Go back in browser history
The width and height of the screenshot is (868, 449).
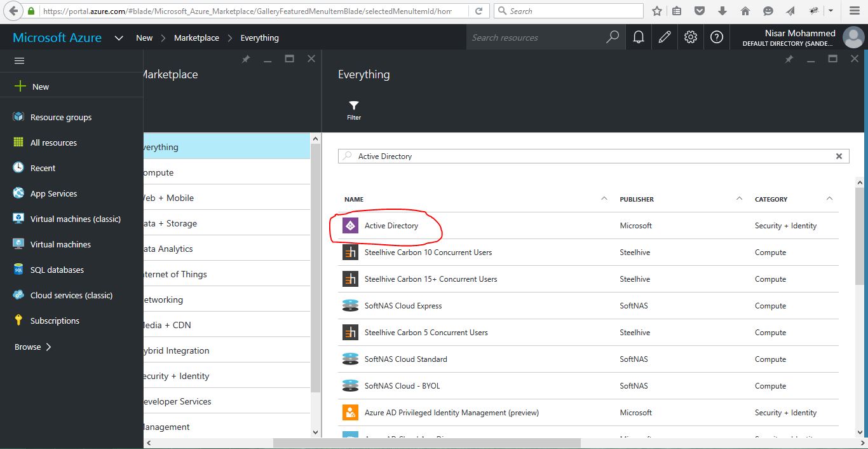pyautogui.click(x=13, y=11)
